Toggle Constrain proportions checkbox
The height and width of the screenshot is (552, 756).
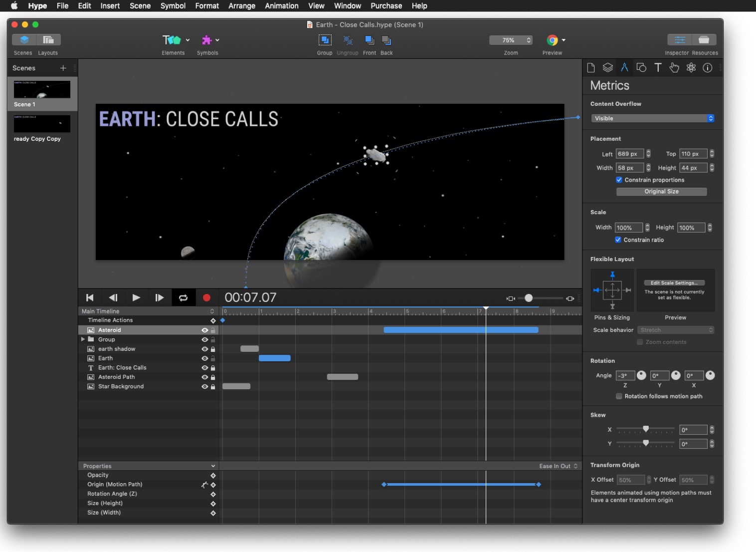(619, 180)
